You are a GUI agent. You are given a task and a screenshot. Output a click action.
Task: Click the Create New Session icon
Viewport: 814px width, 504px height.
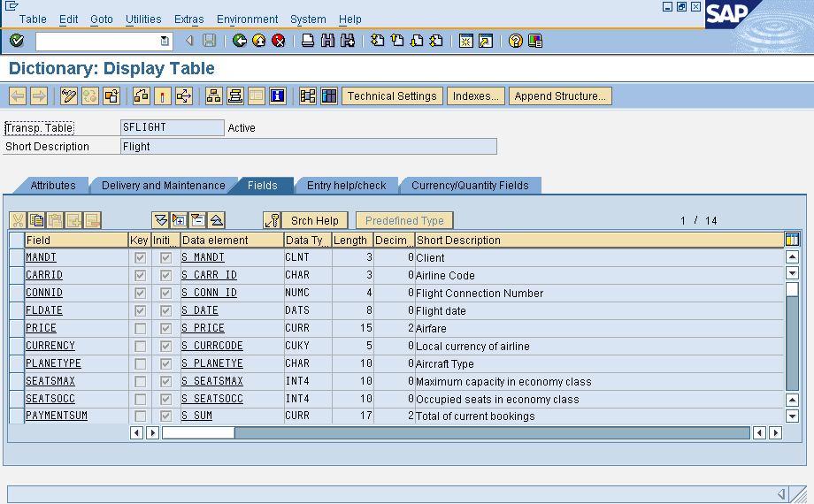click(465, 41)
